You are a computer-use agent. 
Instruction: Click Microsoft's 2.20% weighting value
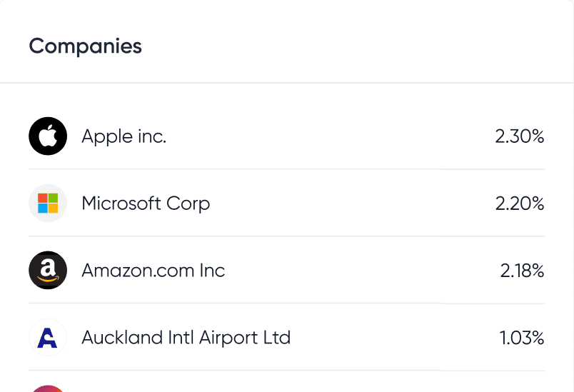(x=519, y=203)
